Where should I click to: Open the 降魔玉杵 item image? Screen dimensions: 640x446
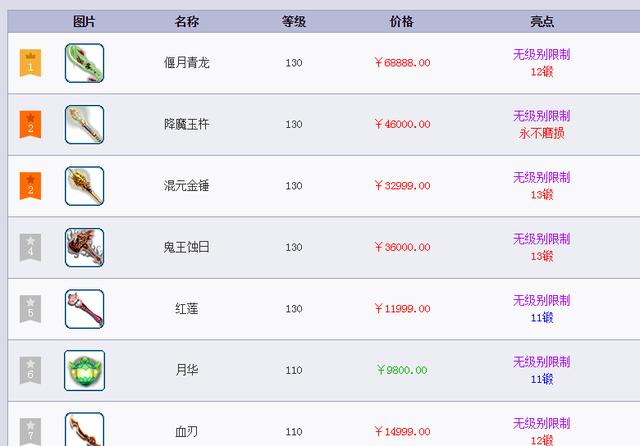tap(84, 124)
